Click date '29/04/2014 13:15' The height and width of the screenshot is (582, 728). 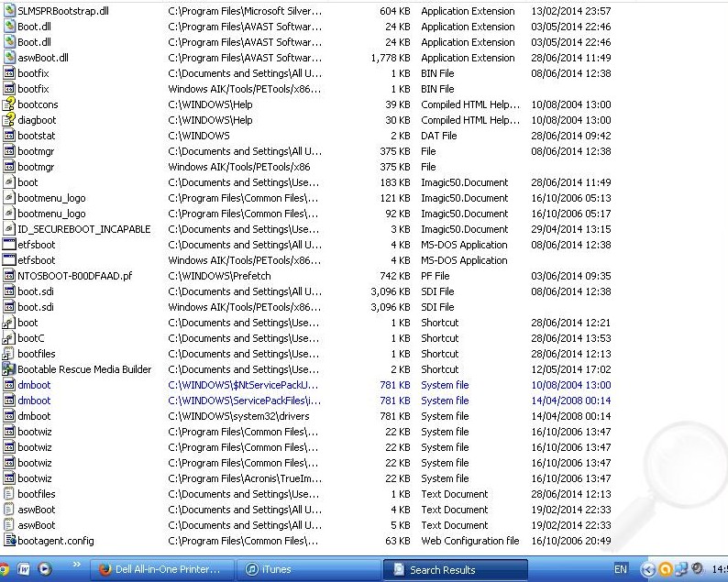571,229
